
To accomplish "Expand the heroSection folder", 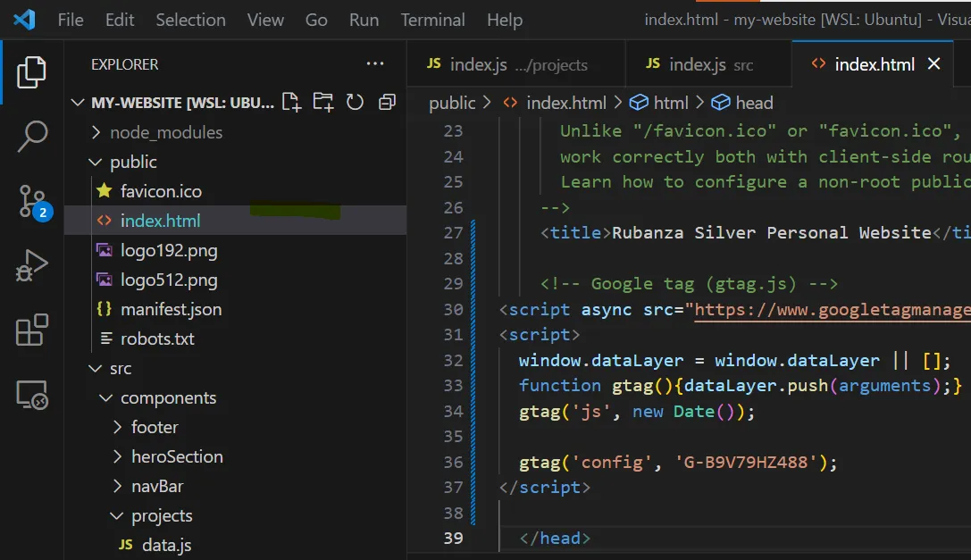I will tap(176, 456).
